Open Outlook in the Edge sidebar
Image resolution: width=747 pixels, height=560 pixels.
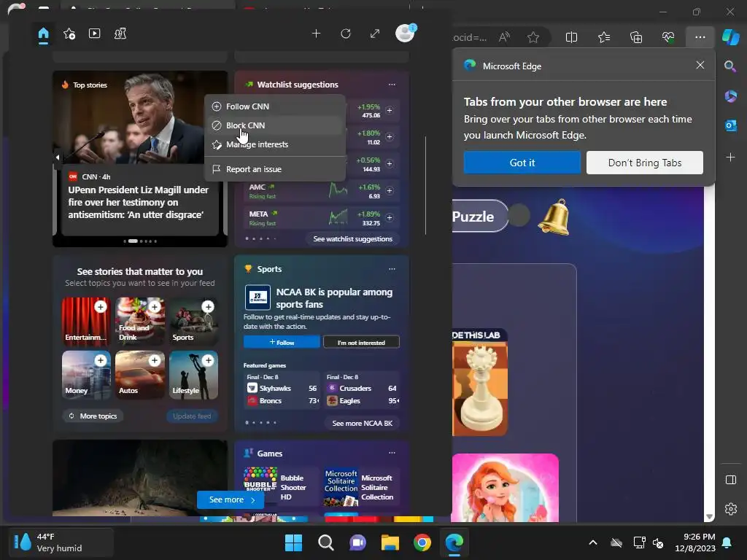click(730, 125)
